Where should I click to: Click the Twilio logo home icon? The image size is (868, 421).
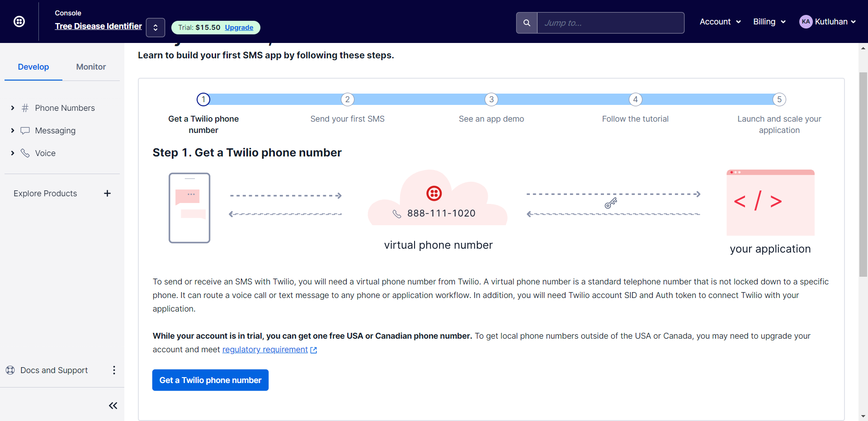click(x=19, y=21)
